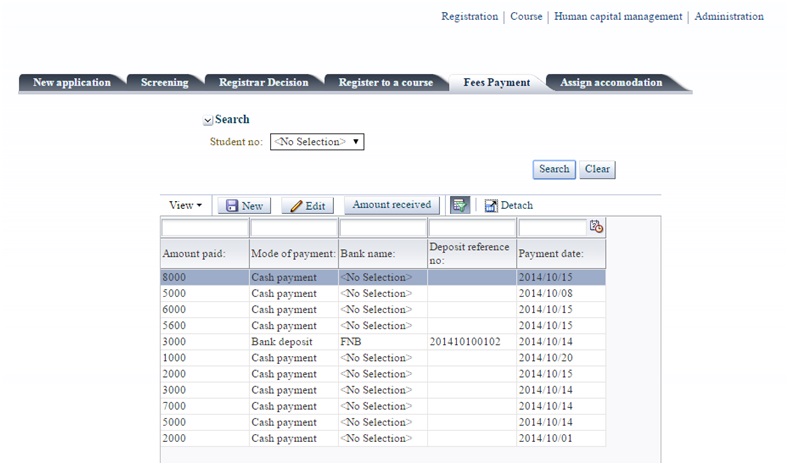Sort by the Payment date column header
This screenshot has height=465, width=789.
click(551, 254)
